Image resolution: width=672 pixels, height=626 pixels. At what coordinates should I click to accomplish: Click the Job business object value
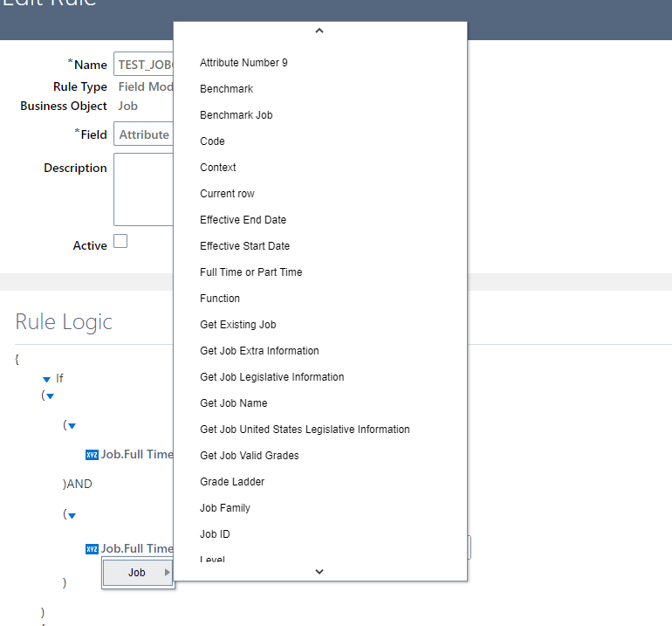[127, 106]
